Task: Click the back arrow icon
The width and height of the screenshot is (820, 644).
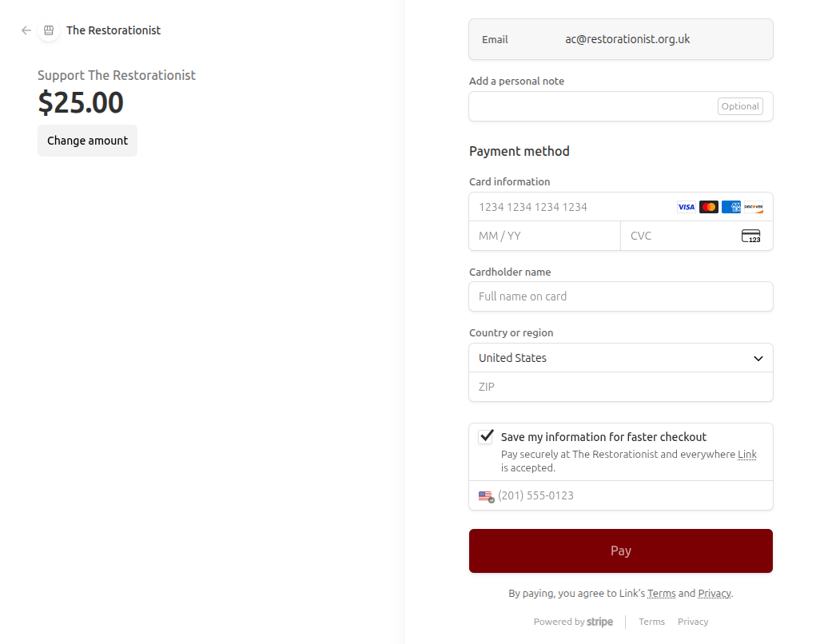Action: 26,30
